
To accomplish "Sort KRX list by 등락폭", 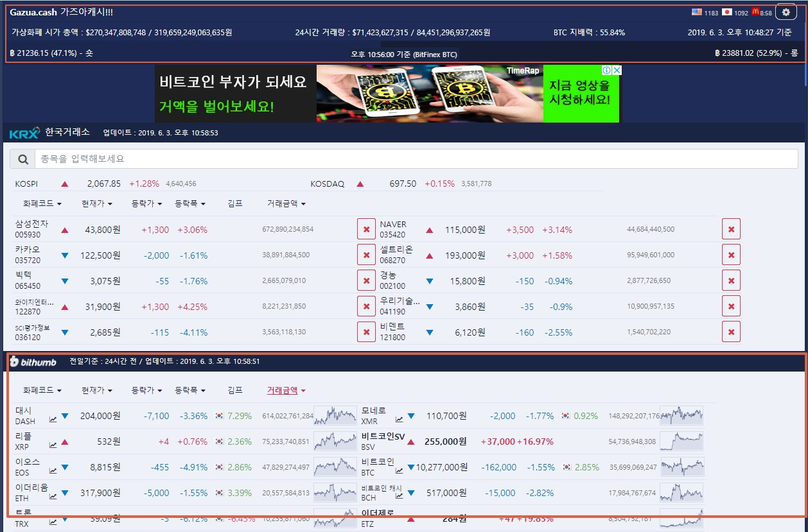I will click(190, 203).
